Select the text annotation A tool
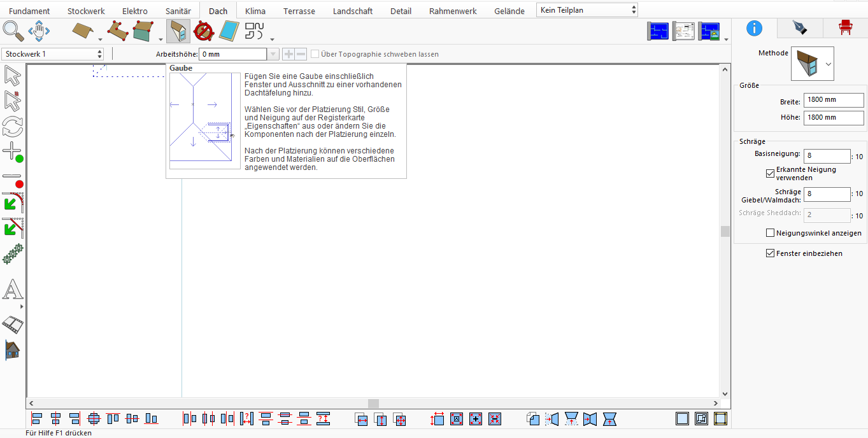Viewport: 868px width, 438px height. point(13,290)
